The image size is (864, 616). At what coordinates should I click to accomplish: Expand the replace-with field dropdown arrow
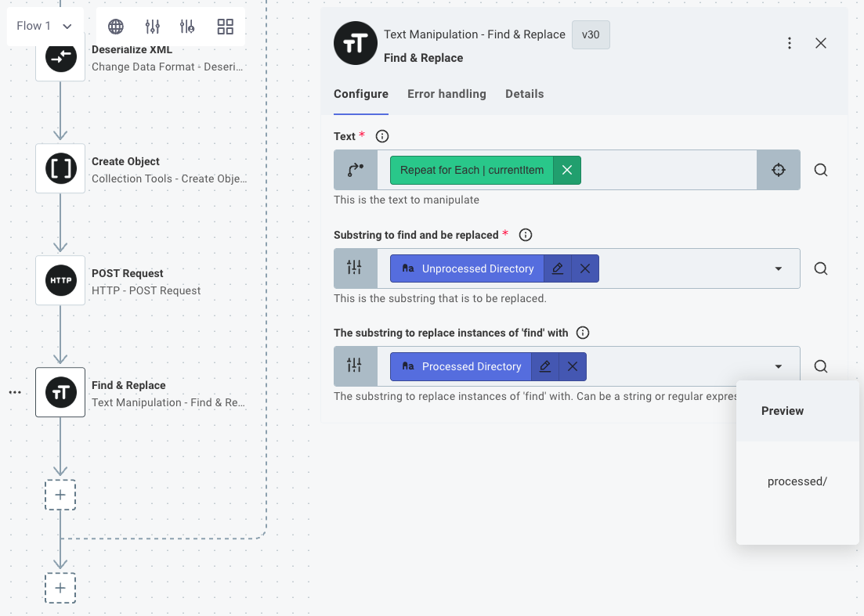pyautogui.click(x=778, y=366)
